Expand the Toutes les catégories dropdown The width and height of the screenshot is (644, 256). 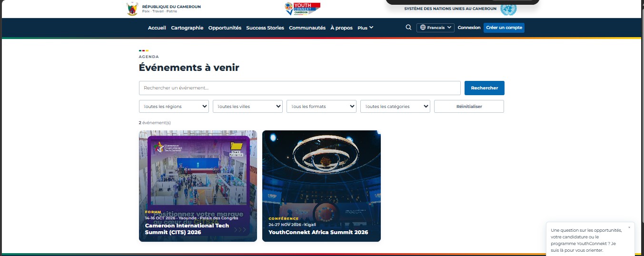click(x=395, y=107)
